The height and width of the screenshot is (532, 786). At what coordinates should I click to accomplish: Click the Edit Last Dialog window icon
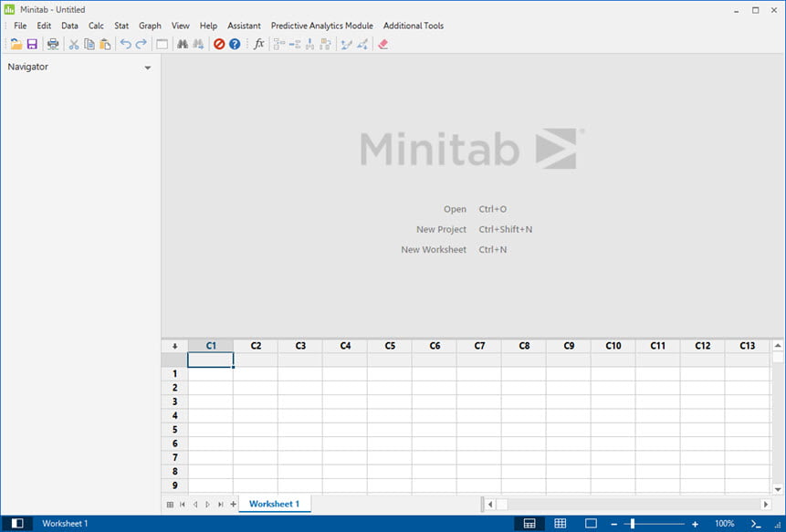[x=162, y=44]
